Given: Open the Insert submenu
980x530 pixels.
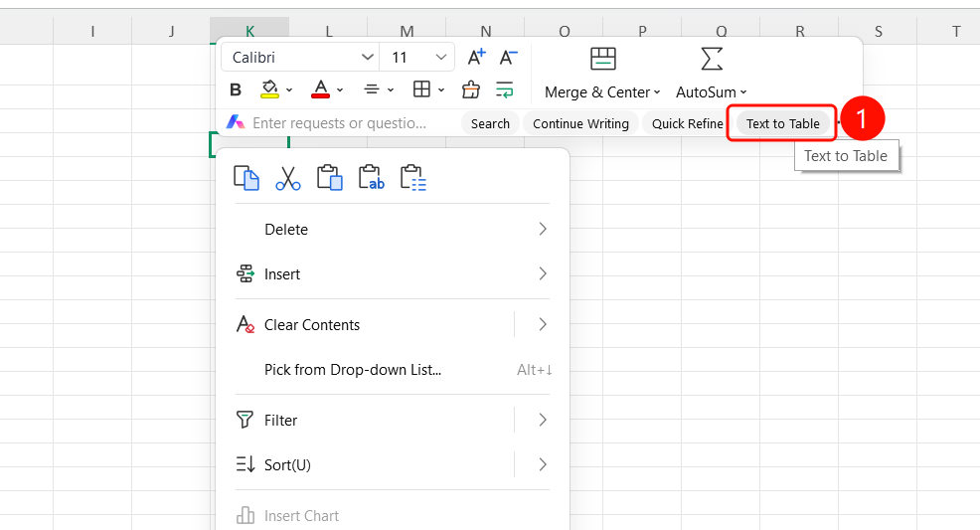Looking at the screenshot, I should click(393, 273).
